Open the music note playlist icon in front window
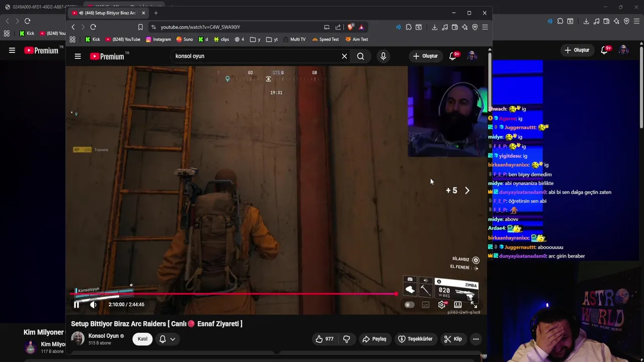This screenshot has height=362, width=644. [x=445, y=27]
